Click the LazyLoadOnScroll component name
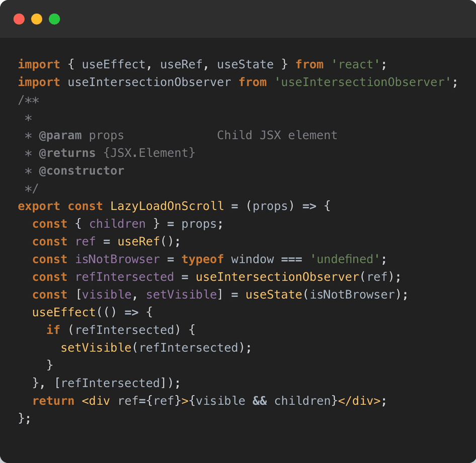 [167, 206]
